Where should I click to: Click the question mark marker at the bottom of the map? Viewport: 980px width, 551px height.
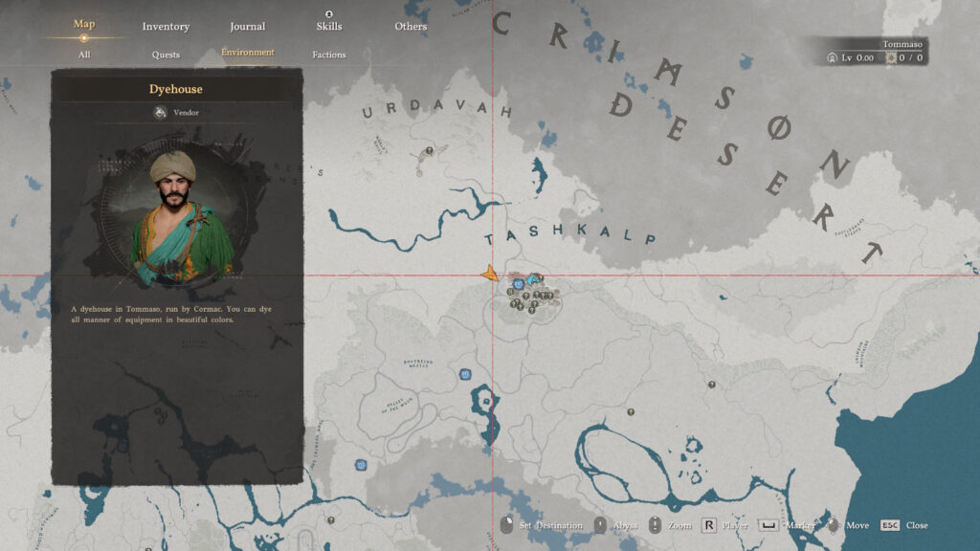point(330,519)
